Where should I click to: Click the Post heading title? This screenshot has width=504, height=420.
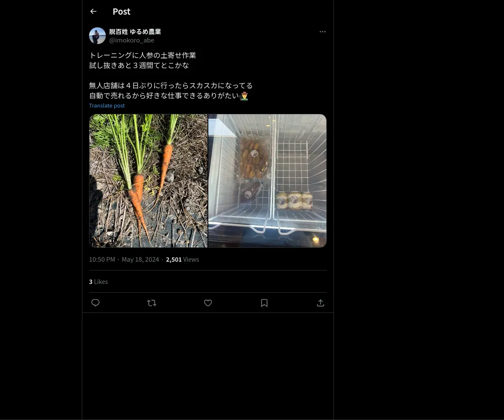click(x=121, y=11)
